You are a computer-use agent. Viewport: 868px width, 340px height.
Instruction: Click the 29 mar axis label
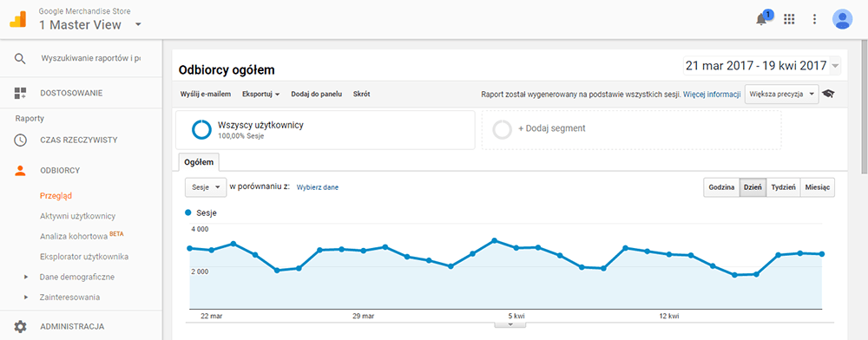(364, 317)
